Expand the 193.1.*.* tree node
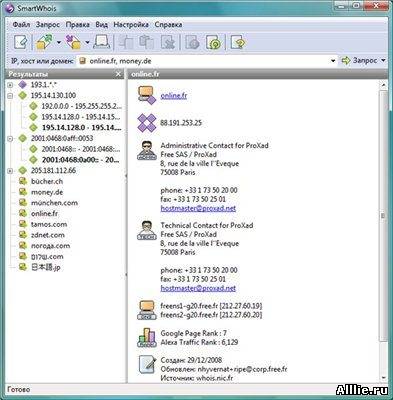 pyautogui.click(x=10, y=85)
